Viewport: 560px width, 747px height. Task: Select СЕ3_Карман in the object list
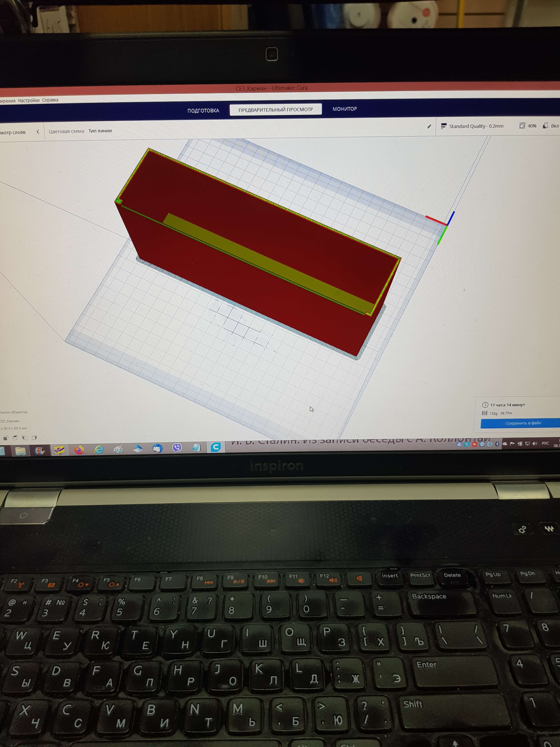point(10,421)
